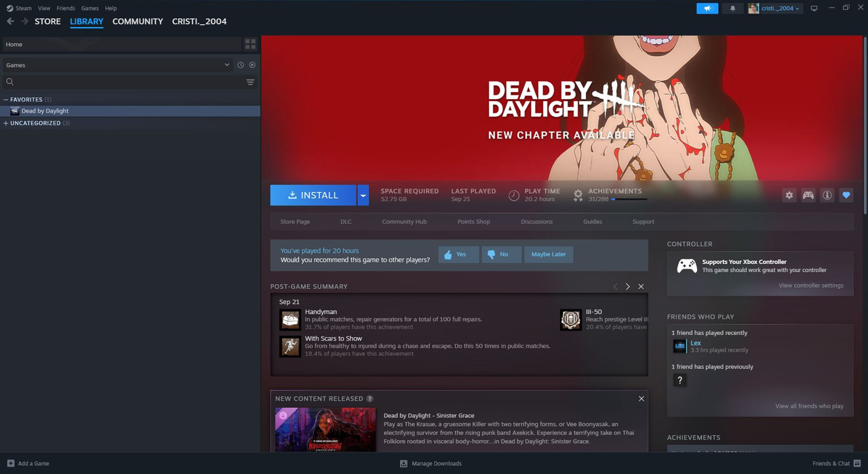Click the unknown friend question mark avatar
Viewport: 868px width, 474px height.
(679, 380)
